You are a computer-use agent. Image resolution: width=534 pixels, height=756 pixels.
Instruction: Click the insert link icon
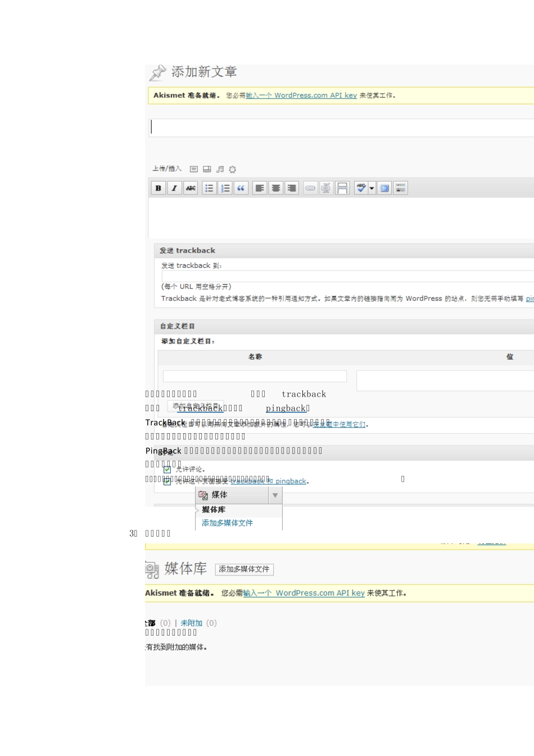coord(310,188)
